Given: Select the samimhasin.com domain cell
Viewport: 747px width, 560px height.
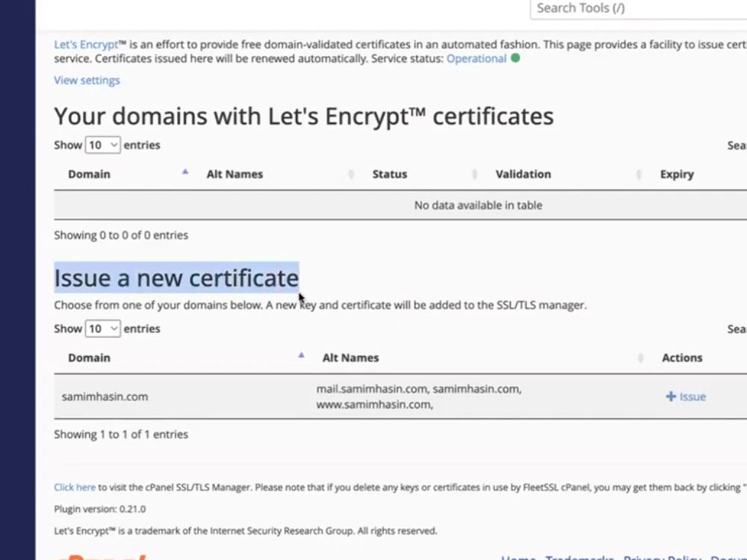Looking at the screenshot, I should pyautogui.click(x=105, y=396).
